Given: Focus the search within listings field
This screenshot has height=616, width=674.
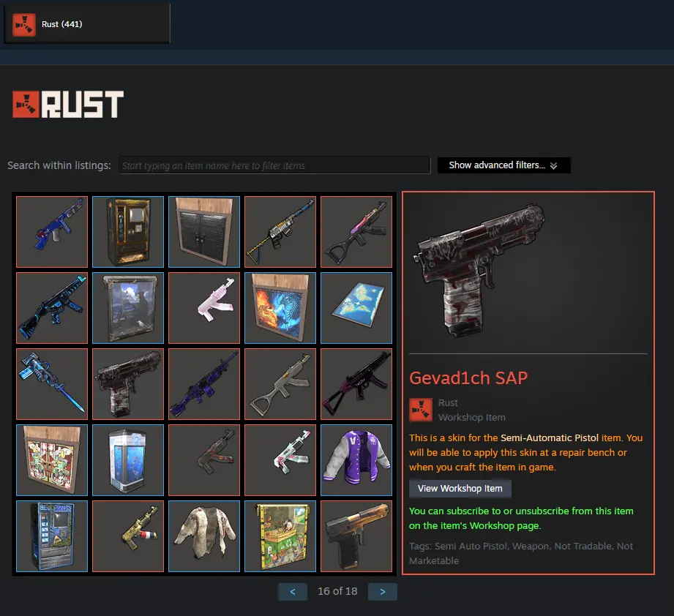Looking at the screenshot, I should pyautogui.click(x=274, y=165).
